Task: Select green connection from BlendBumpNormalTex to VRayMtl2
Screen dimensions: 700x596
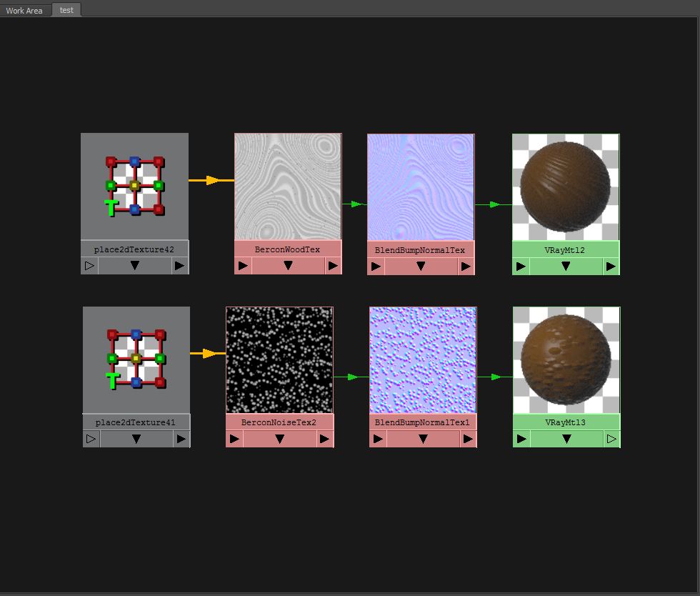Action: 494,204
